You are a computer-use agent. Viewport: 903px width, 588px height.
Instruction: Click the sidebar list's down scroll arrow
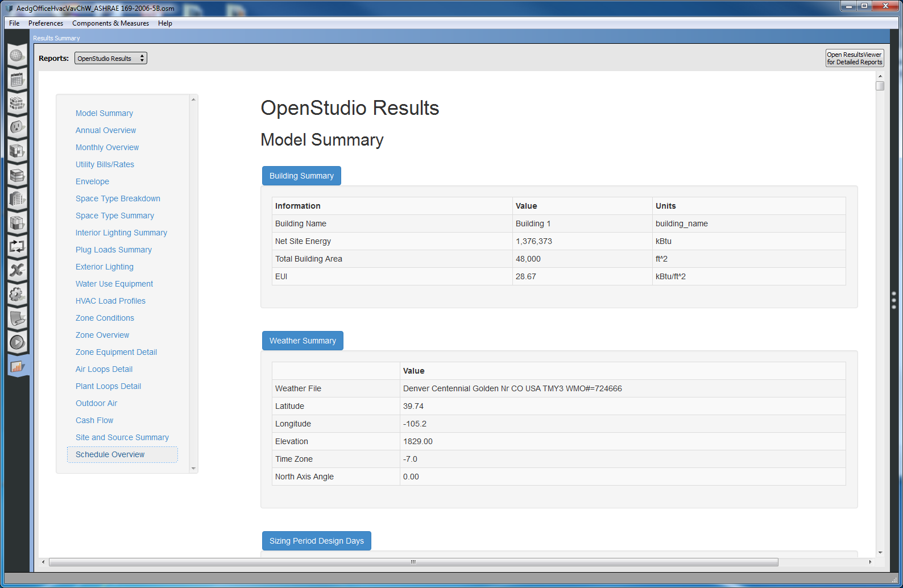[193, 469]
